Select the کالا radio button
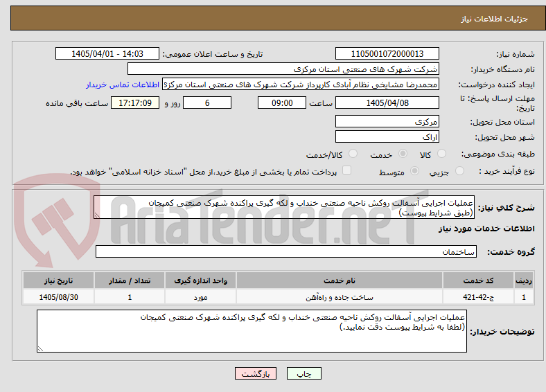Screen dimensions: 546x392 [x=441, y=154]
